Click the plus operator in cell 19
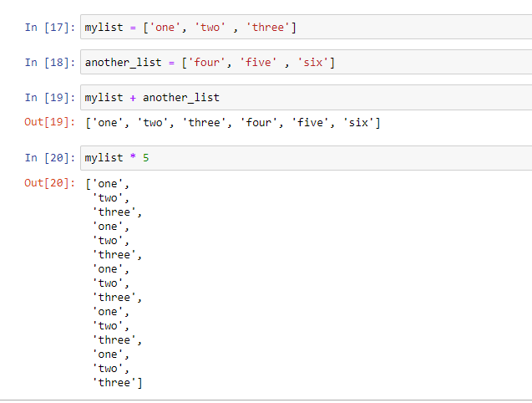532x403 pixels. click(132, 98)
